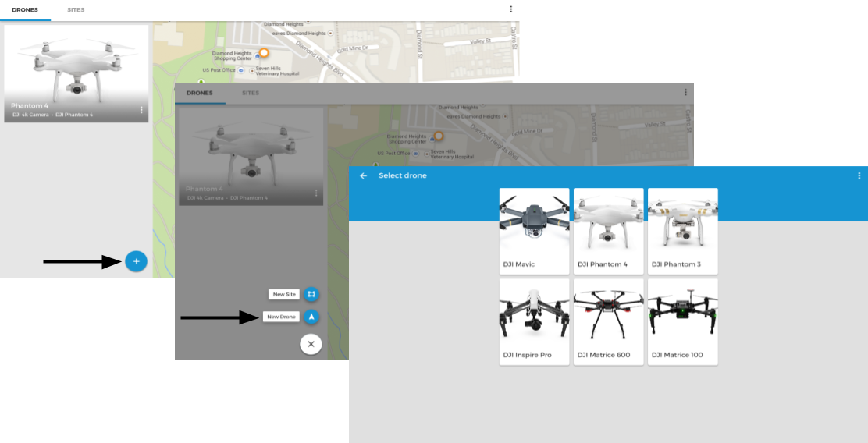The width and height of the screenshot is (868, 443).
Task: Click the New Site polygon icon
Action: click(x=311, y=294)
